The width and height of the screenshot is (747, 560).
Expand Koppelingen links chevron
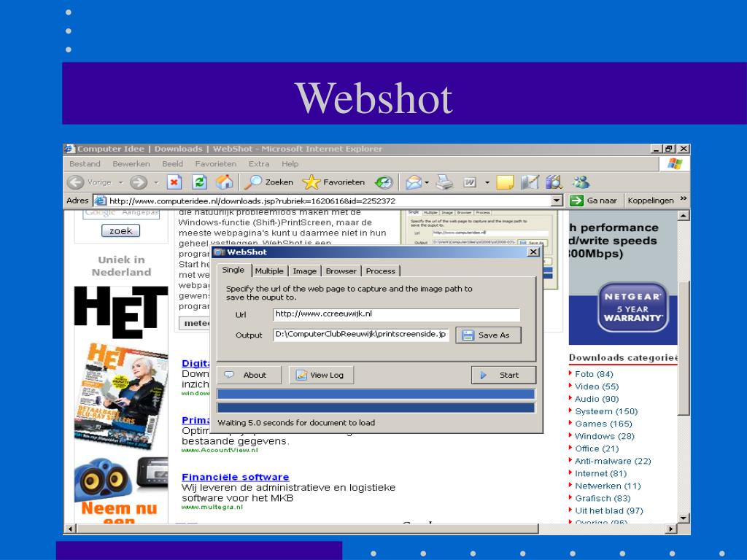(684, 198)
